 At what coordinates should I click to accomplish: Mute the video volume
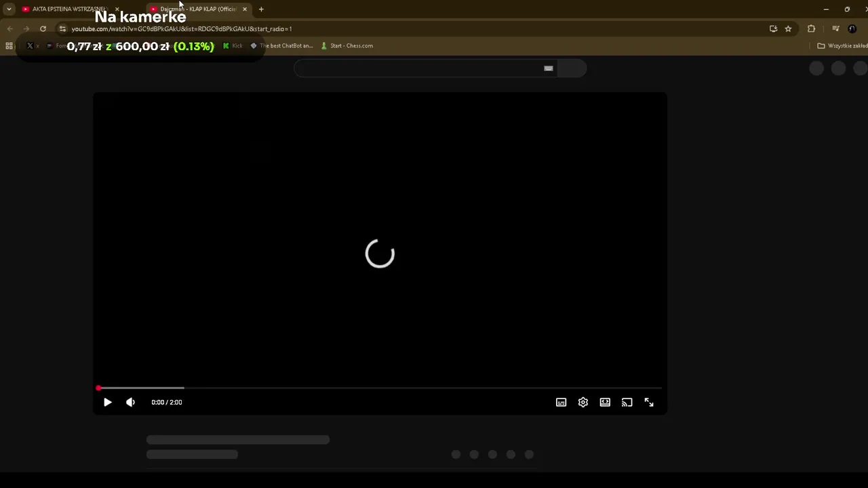click(x=130, y=402)
